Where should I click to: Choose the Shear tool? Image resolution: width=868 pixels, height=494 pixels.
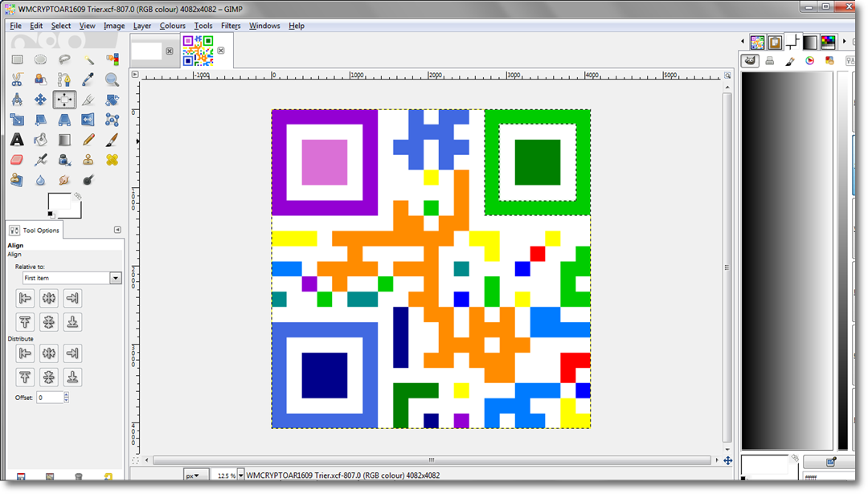(40, 120)
